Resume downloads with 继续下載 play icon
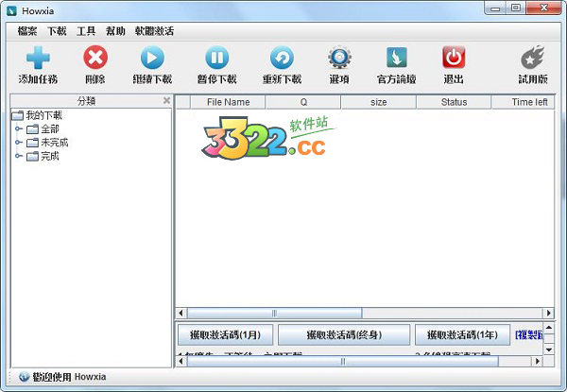The height and width of the screenshot is (392, 567). [152, 58]
